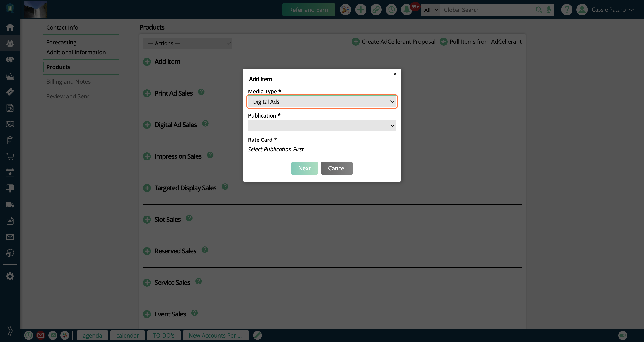Go to Contact Info section
Viewport: 644px width, 342px height.
[62, 27]
